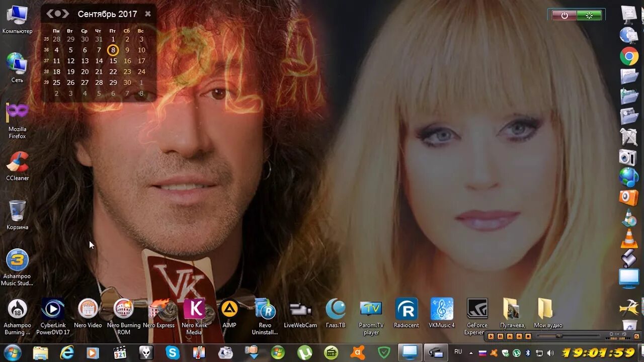Jump to today using the calendar dot button
644x362 pixels.
58,14
